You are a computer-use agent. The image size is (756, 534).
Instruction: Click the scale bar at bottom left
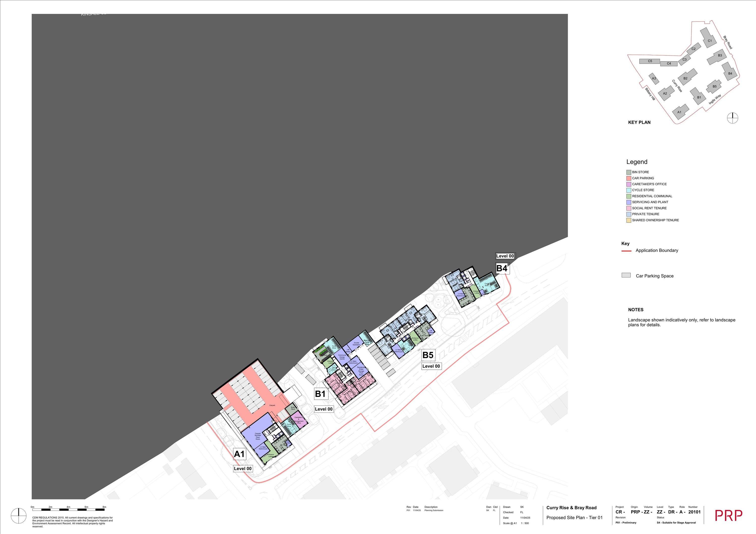69,510
